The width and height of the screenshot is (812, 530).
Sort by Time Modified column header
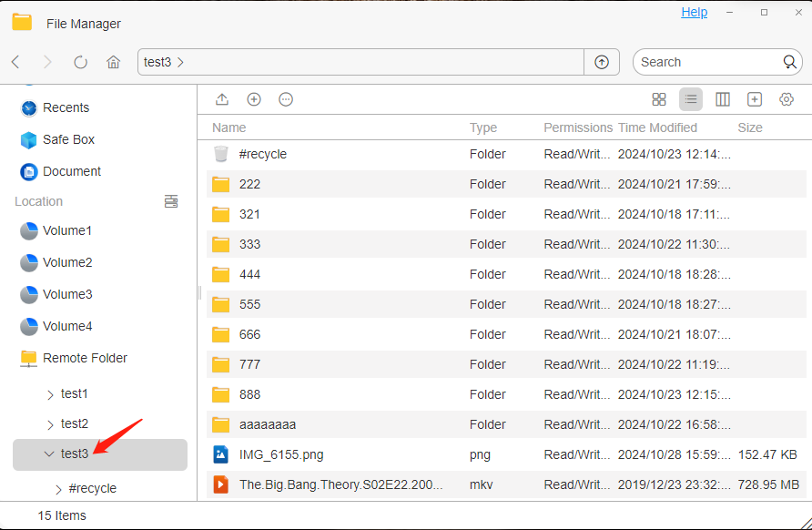point(657,127)
